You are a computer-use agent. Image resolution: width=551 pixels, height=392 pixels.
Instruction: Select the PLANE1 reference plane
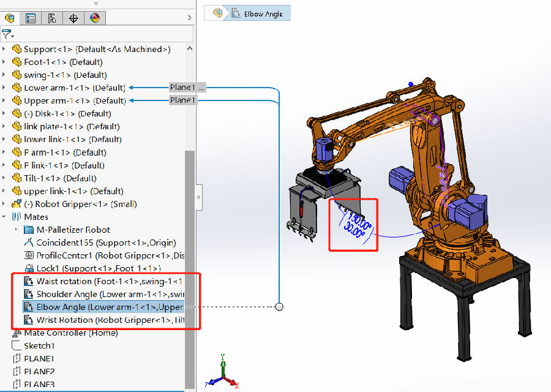(39, 358)
